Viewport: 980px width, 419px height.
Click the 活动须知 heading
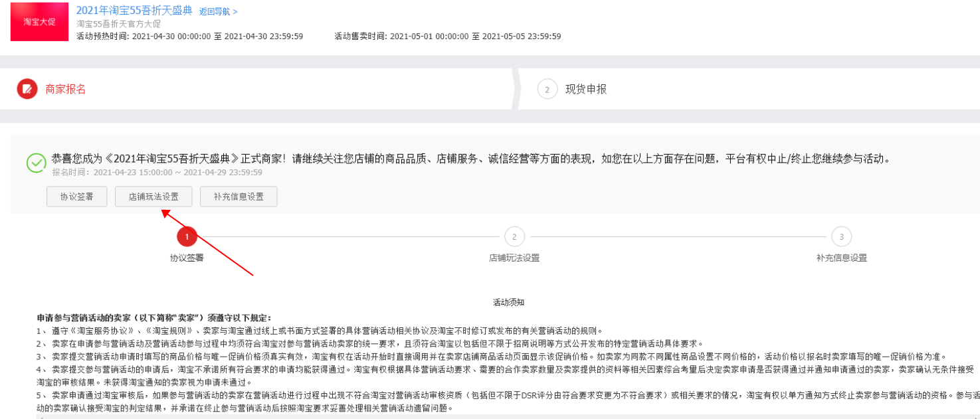tap(509, 302)
